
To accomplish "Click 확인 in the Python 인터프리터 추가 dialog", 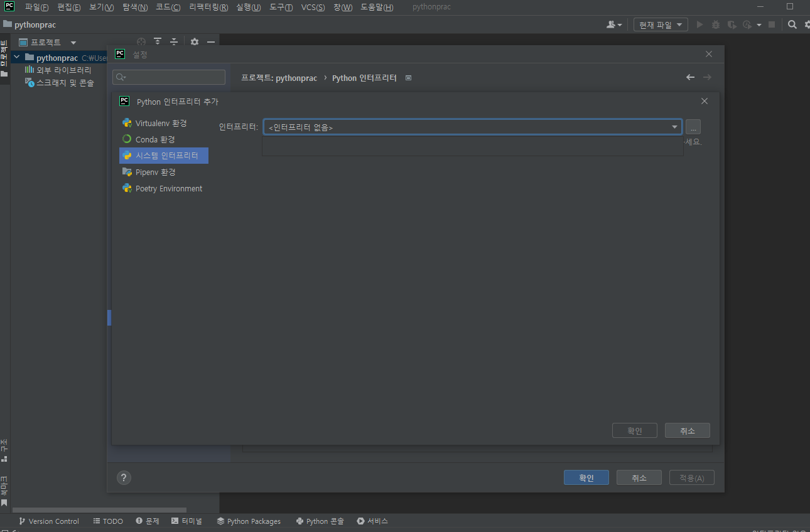I will (x=635, y=430).
